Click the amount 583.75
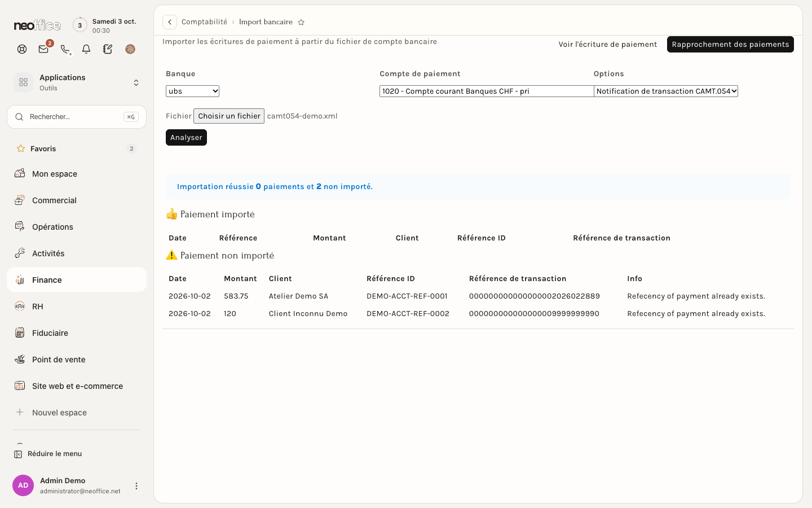Image resolution: width=812 pixels, height=508 pixels. coord(236,296)
